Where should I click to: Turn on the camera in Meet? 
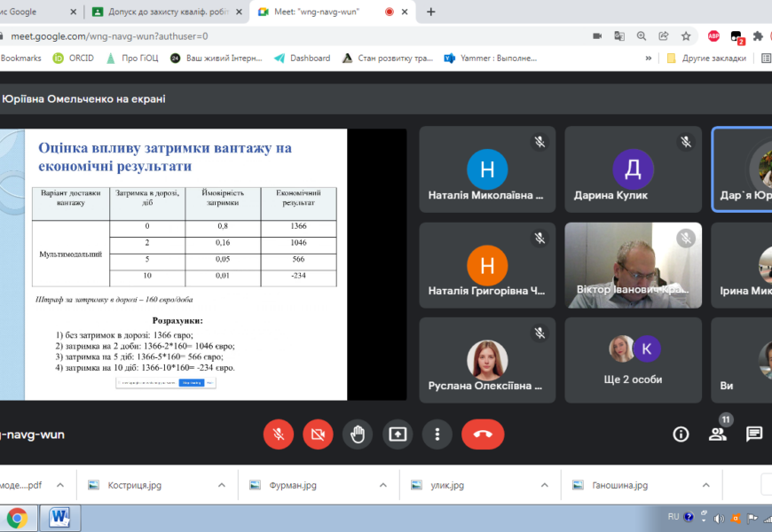point(318,434)
